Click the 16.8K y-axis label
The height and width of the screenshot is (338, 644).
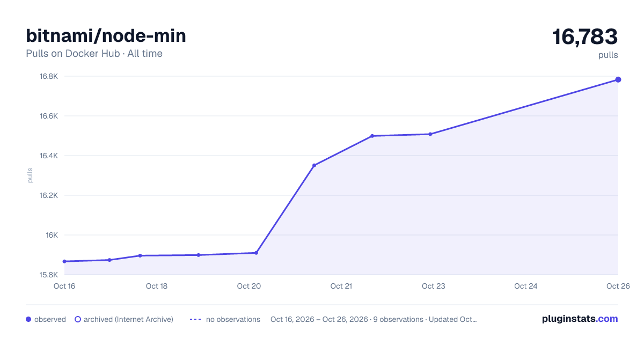[49, 76]
